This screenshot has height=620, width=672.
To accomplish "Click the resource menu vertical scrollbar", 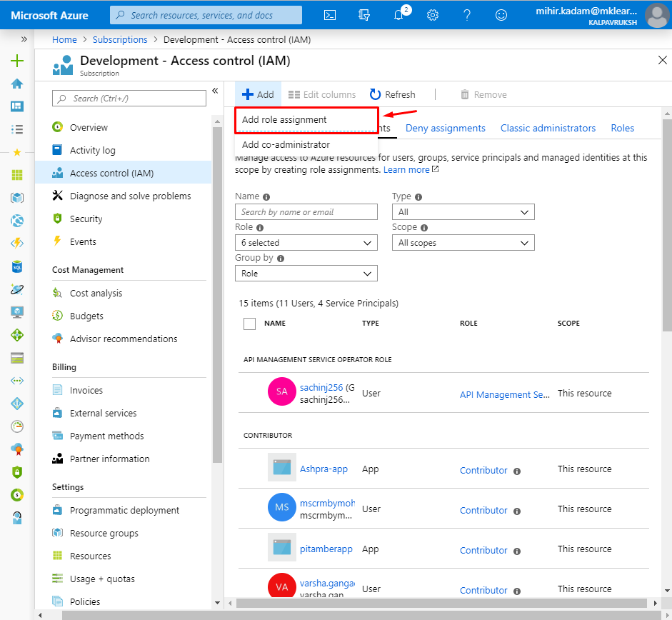I will pyautogui.click(x=217, y=296).
